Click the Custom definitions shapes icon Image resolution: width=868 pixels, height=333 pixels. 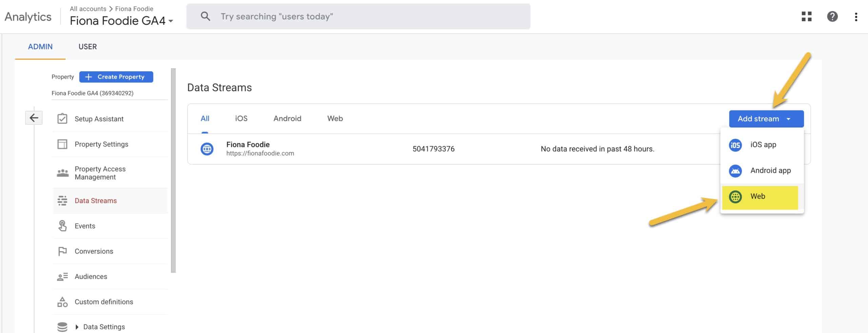click(62, 302)
